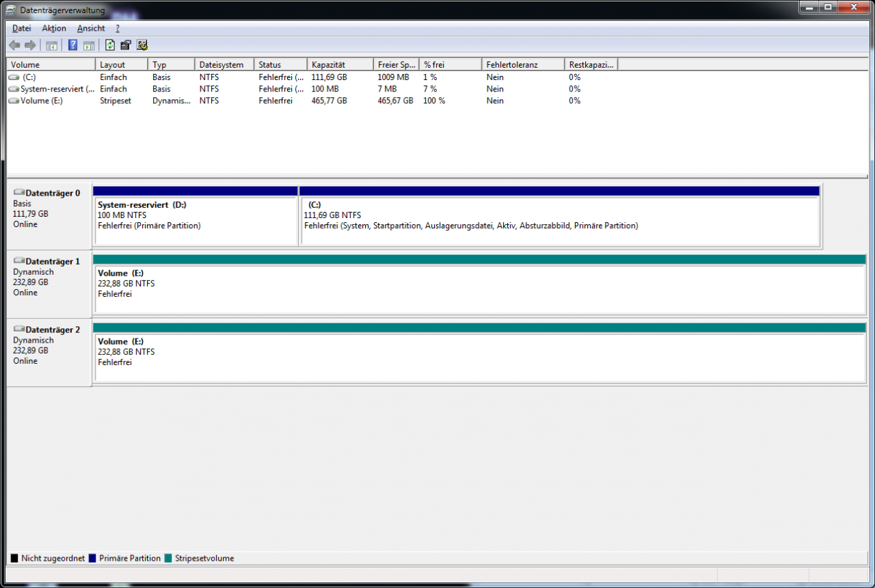
Task: Click the drive icon of System-reserviert row
Action: pyautogui.click(x=14, y=89)
